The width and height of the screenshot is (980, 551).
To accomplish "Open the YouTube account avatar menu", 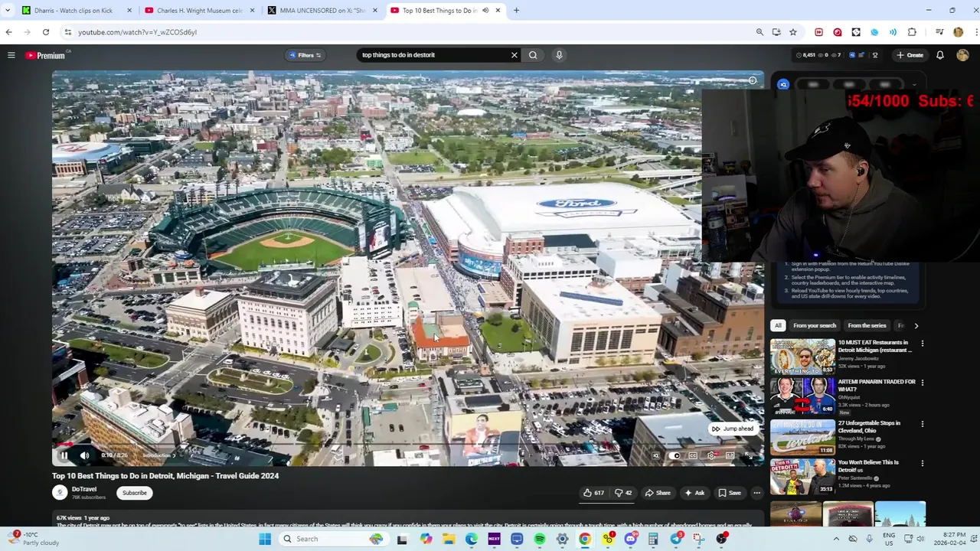I will [962, 55].
